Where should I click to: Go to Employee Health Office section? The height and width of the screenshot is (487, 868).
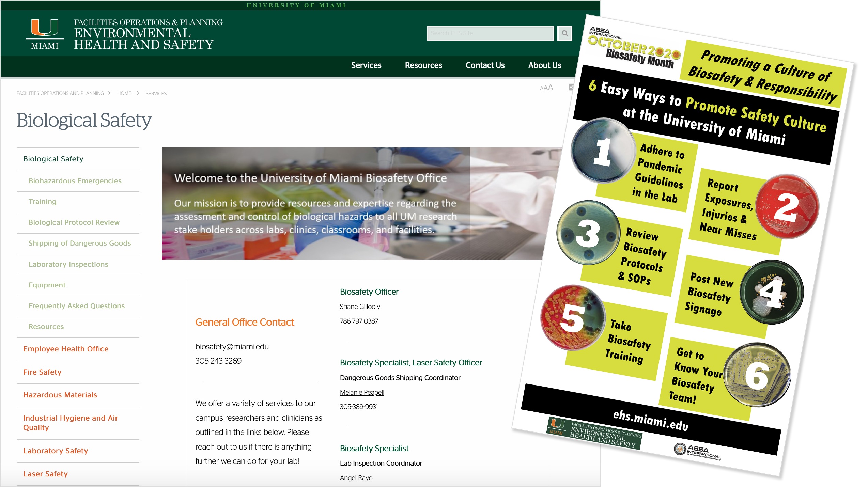(x=66, y=349)
